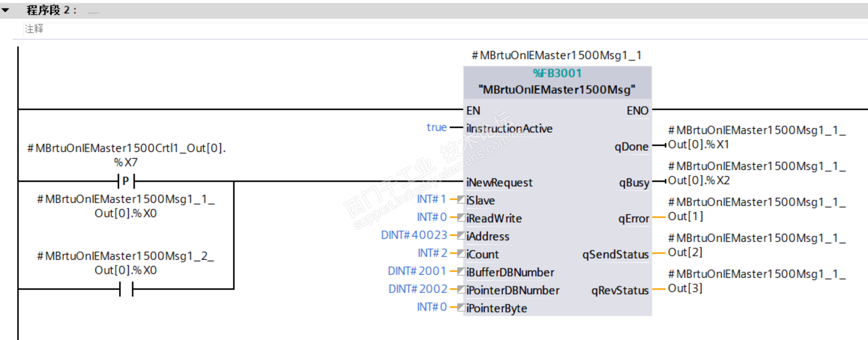The height and width of the screenshot is (340, 868).
Task: Click the pin icon beside iBufferDBNumber
Action: [461, 272]
